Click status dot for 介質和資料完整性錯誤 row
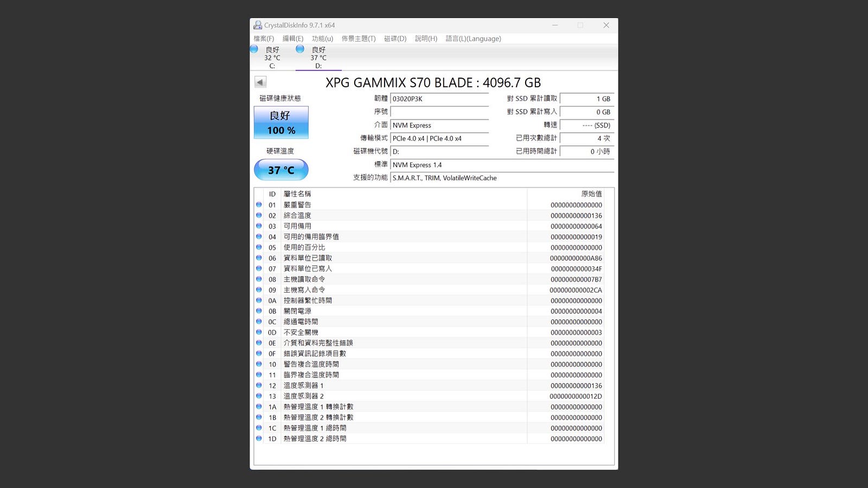This screenshot has height=488, width=868. pyautogui.click(x=259, y=343)
